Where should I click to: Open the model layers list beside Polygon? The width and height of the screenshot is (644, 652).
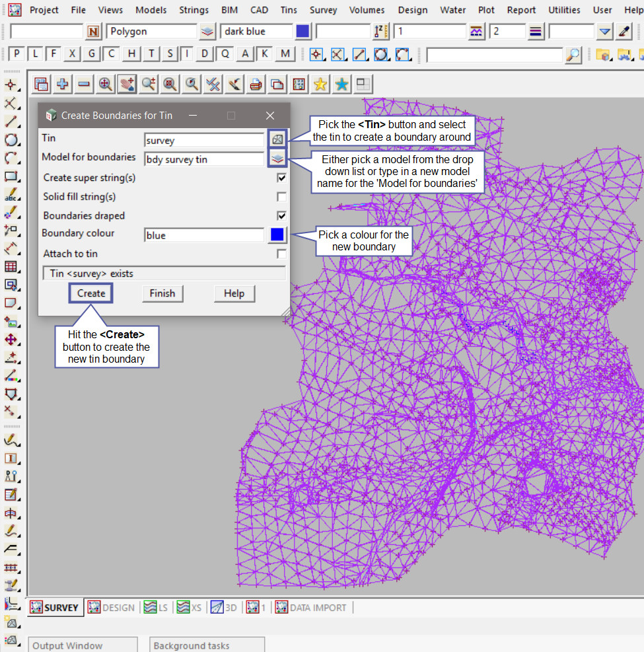pos(207,31)
